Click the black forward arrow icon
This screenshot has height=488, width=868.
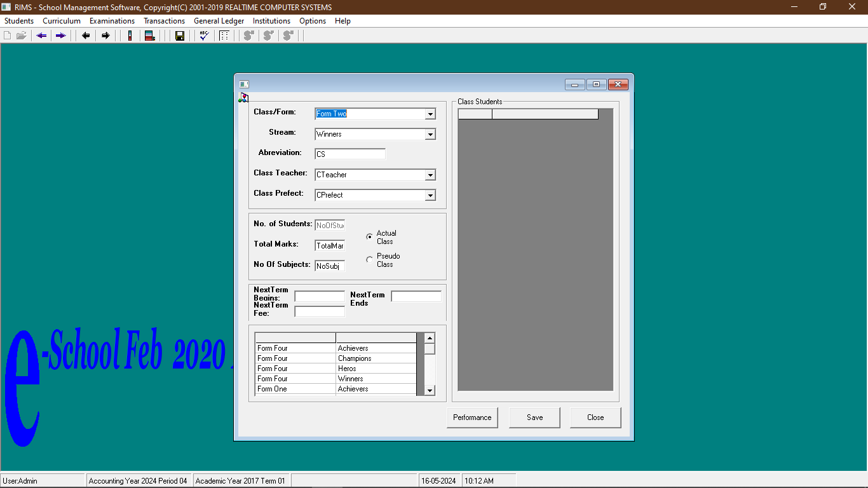click(105, 36)
